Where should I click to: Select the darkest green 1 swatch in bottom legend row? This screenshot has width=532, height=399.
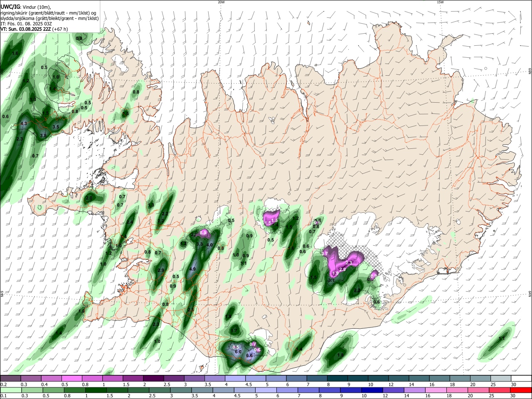(x=96, y=390)
